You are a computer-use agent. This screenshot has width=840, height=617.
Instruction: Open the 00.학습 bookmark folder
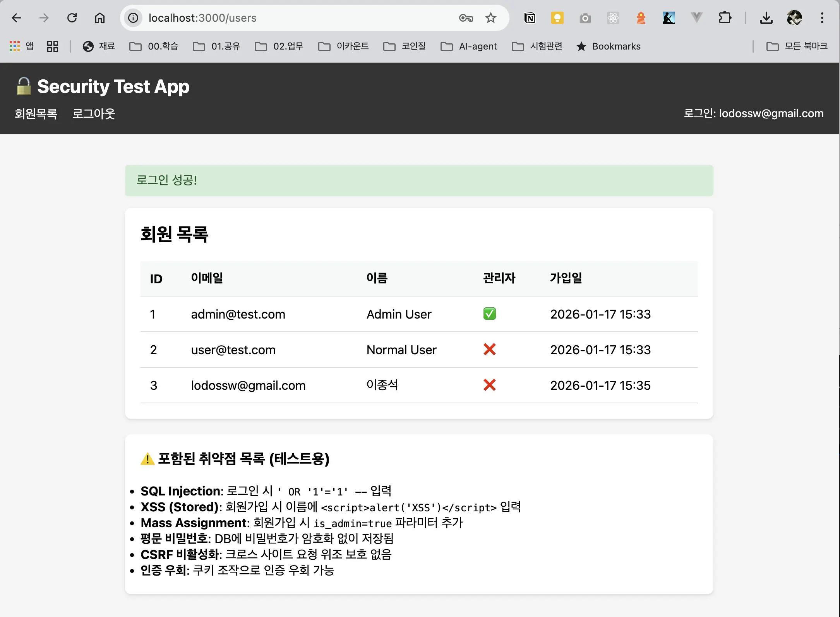[154, 46]
